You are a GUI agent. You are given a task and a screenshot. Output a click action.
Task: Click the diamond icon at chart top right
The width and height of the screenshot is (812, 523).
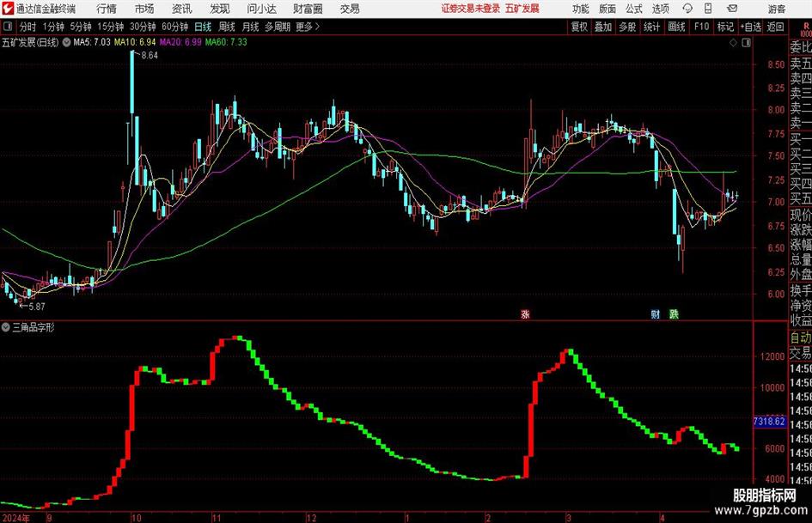click(x=733, y=43)
